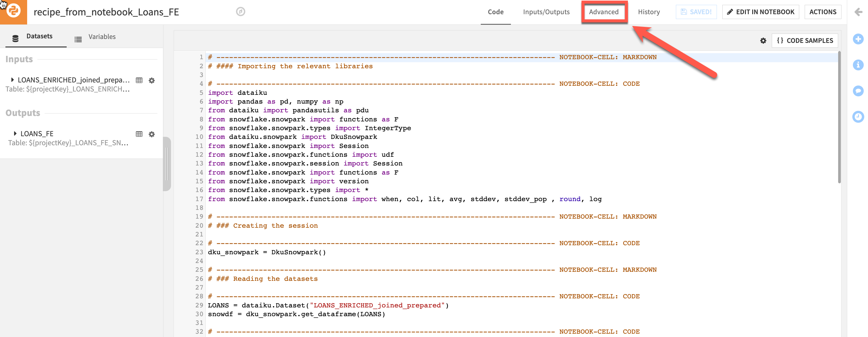The width and height of the screenshot is (868, 337).
Task: Open the Inputs/Outputs tab
Action: (546, 12)
